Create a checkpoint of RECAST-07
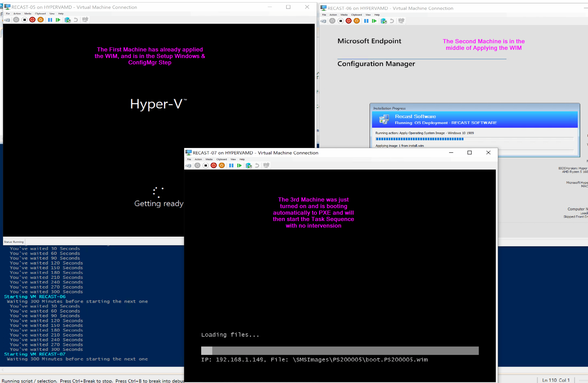The image size is (588, 383). pyautogui.click(x=249, y=165)
